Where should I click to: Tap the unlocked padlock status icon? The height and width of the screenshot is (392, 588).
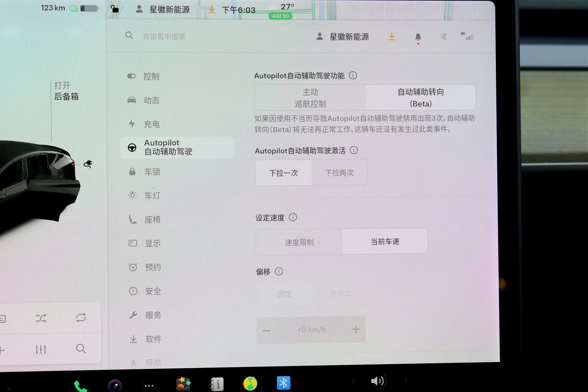(114, 9)
